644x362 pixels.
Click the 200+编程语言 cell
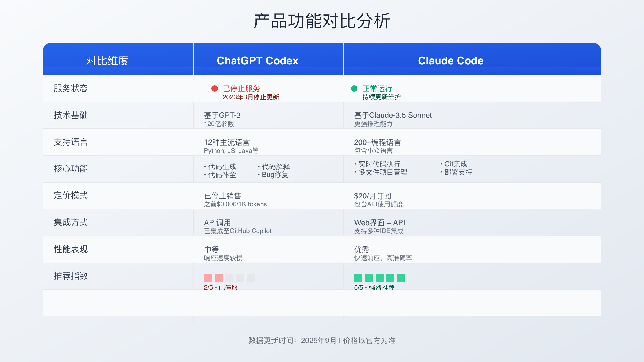tap(378, 142)
